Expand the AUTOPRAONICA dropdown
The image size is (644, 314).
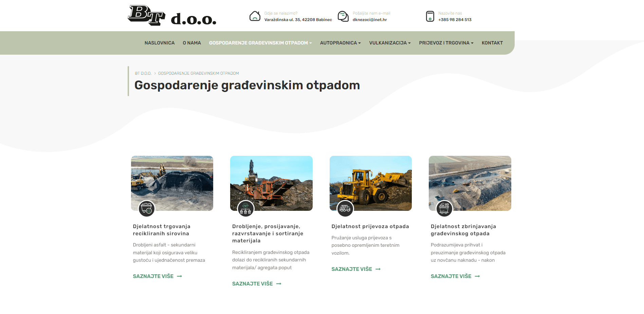[341, 43]
